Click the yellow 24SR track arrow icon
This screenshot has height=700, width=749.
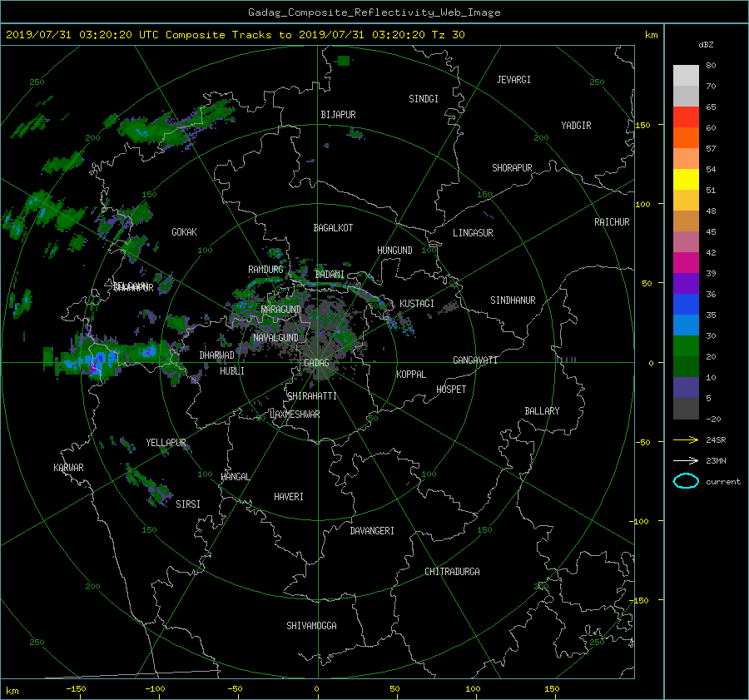point(686,439)
